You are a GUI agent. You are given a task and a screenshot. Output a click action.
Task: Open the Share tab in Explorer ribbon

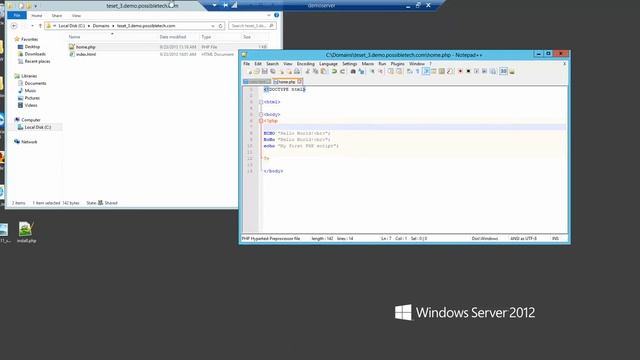(57, 16)
